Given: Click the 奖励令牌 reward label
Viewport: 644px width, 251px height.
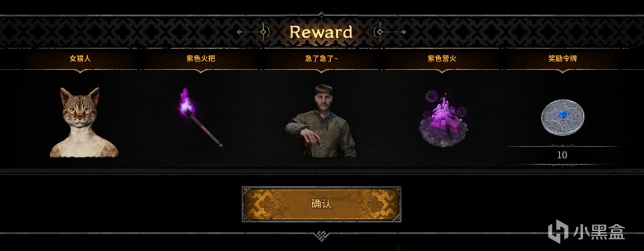Looking at the screenshot, I should [562, 58].
